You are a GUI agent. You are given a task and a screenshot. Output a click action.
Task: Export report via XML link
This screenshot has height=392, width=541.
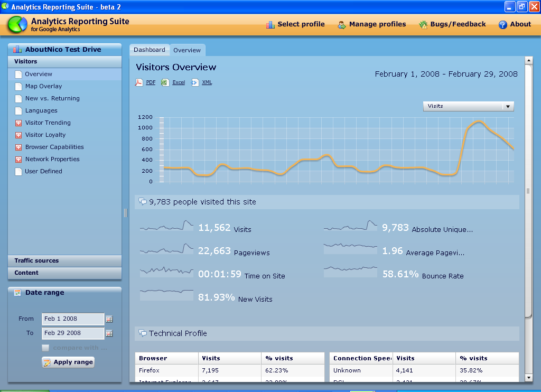point(207,82)
